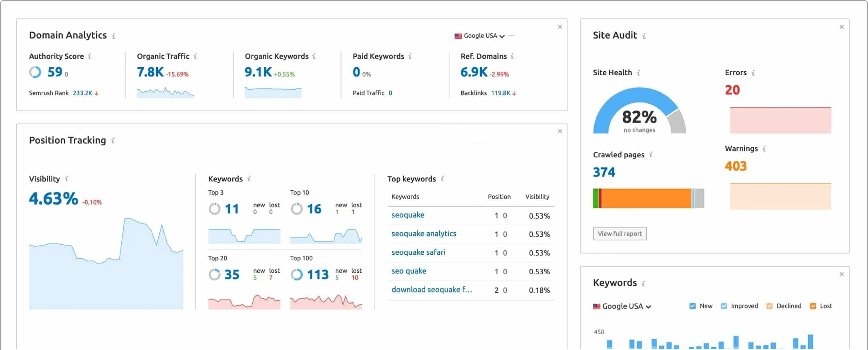
Task: Click info icon beside Authority Score
Action: [90, 56]
